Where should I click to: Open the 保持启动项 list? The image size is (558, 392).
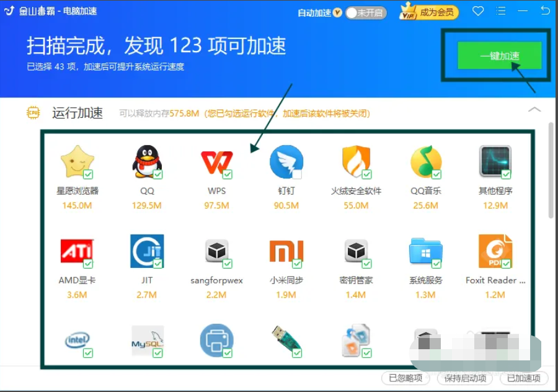pos(465,378)
